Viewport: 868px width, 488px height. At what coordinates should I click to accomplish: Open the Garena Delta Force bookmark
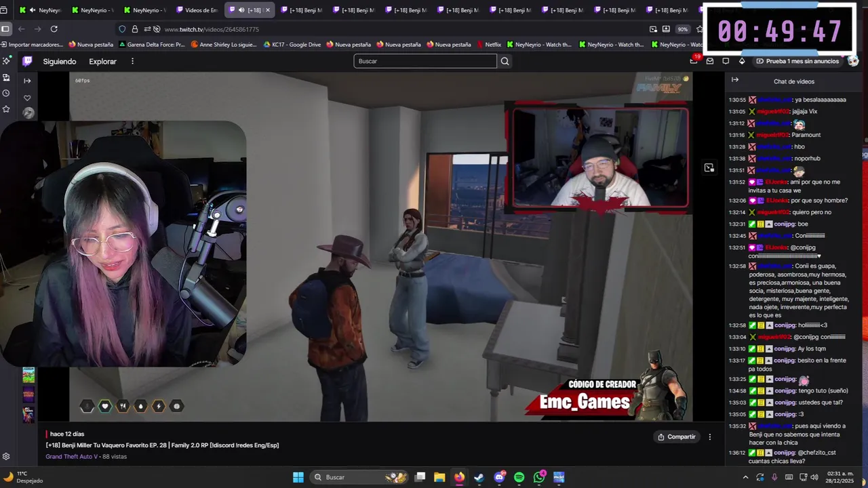pos(151,45)
